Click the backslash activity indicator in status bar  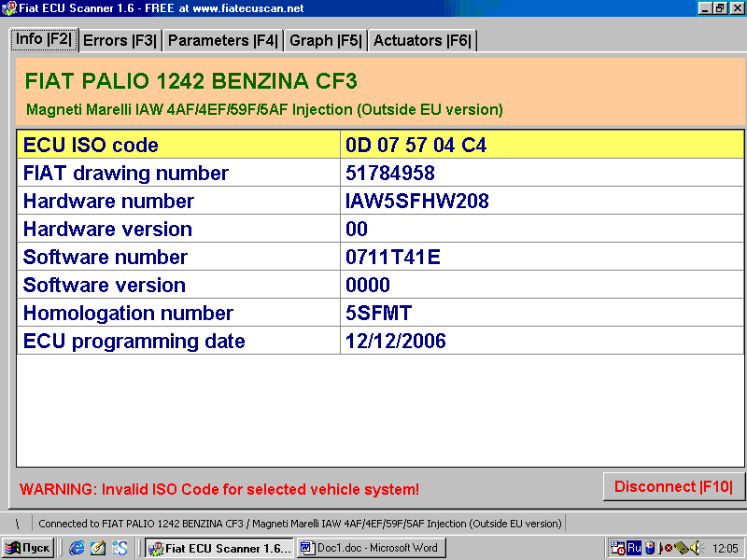(17, 524)
